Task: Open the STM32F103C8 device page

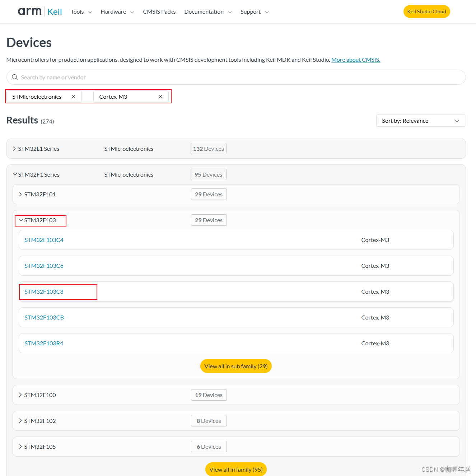Action: point(44,291)
